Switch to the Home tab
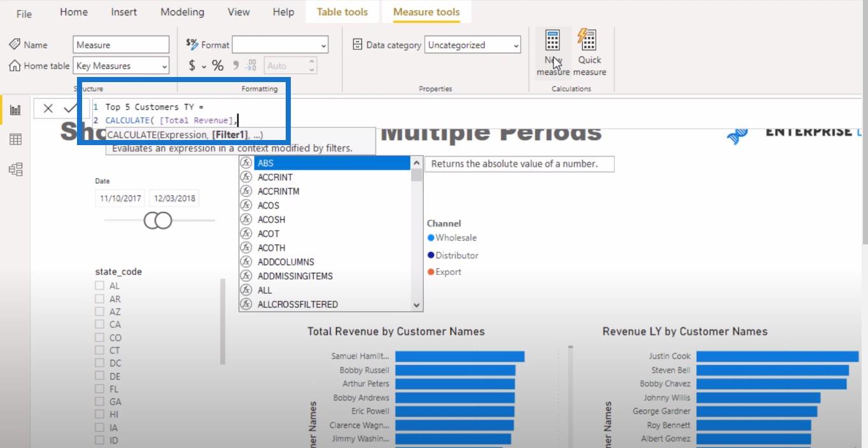The image size is (868, 448). click(74, 12)
